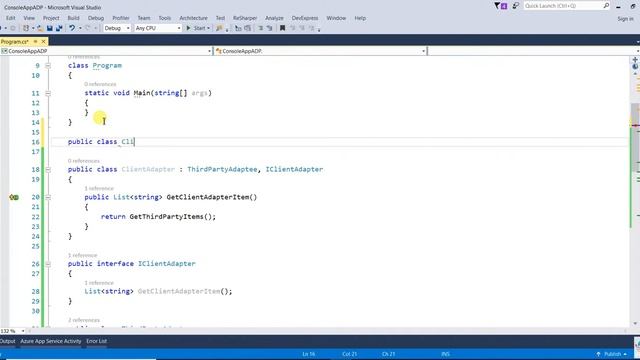Open the Architecture menu

(193, 18)
